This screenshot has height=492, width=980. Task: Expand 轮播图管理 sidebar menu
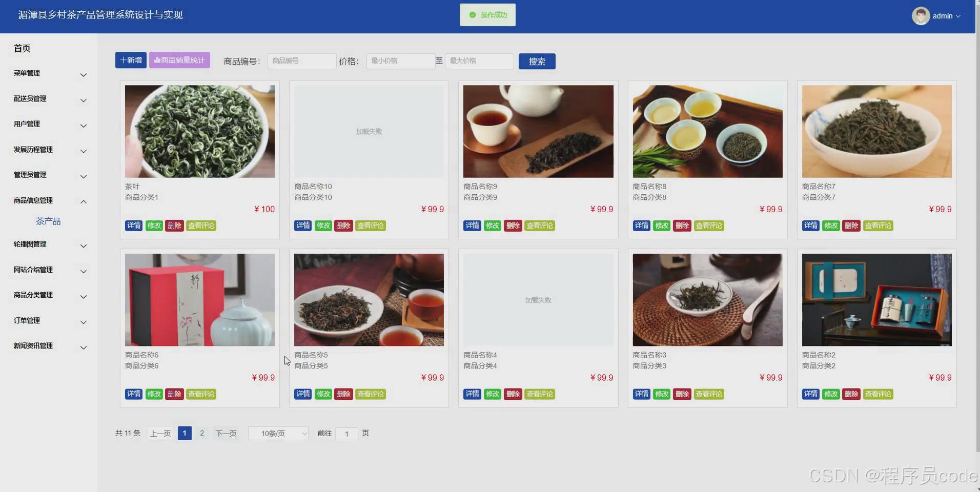[x=49, y=244]
